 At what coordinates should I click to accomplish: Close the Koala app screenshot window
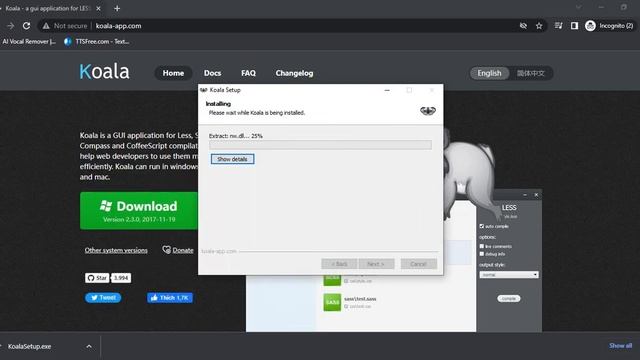536,195
